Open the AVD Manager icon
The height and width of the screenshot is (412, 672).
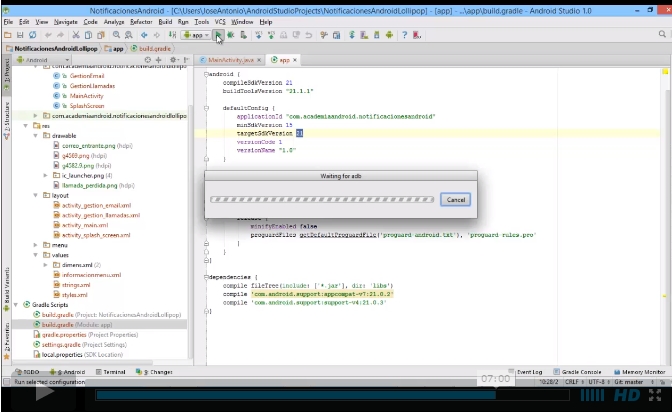click(x=364, y=35)
